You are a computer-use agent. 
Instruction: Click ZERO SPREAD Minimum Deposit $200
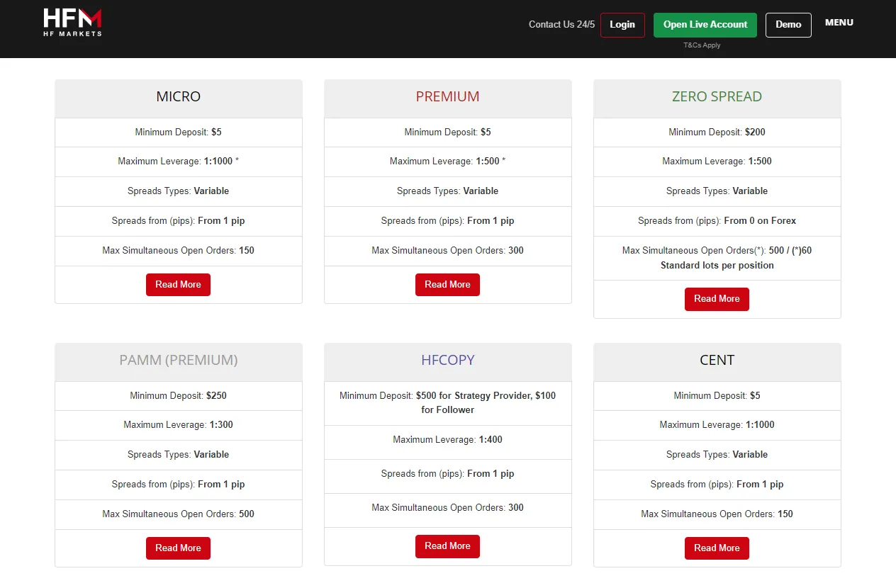point(717,132)
